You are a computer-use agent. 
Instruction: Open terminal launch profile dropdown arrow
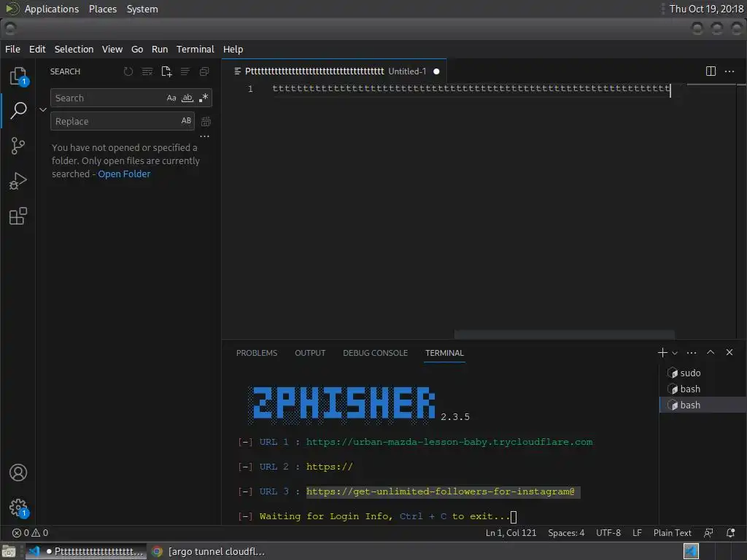[675, 353]
